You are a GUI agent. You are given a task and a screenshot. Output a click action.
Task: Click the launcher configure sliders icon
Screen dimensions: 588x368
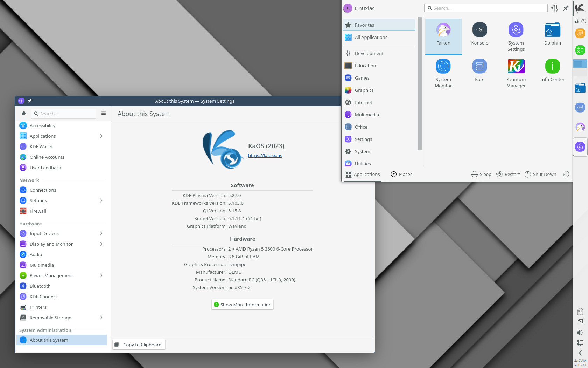tap(554, 8)
